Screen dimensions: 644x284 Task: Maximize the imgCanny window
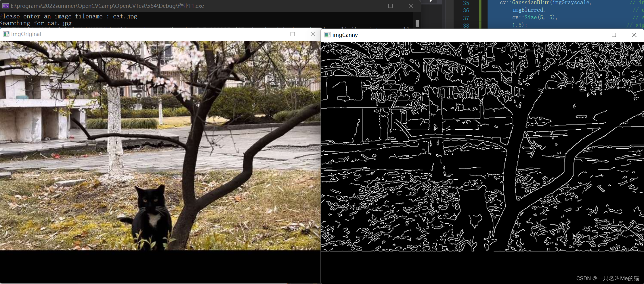tap(614, 35)
